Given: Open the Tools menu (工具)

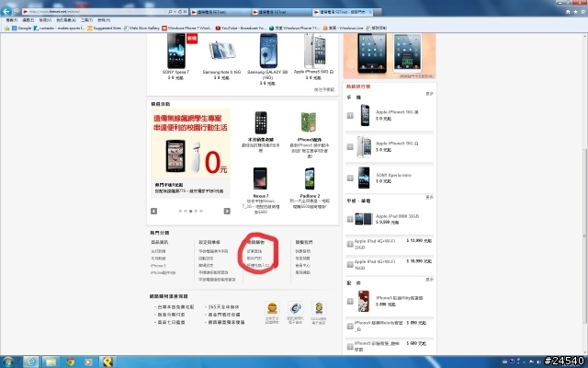Looking at the screenshot, I should (x=86, y=20).
